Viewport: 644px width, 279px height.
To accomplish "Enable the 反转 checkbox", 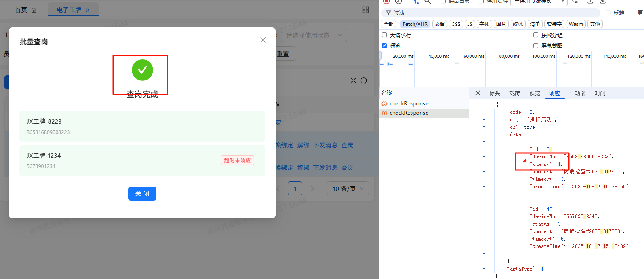I will click(x=608, y=13).
